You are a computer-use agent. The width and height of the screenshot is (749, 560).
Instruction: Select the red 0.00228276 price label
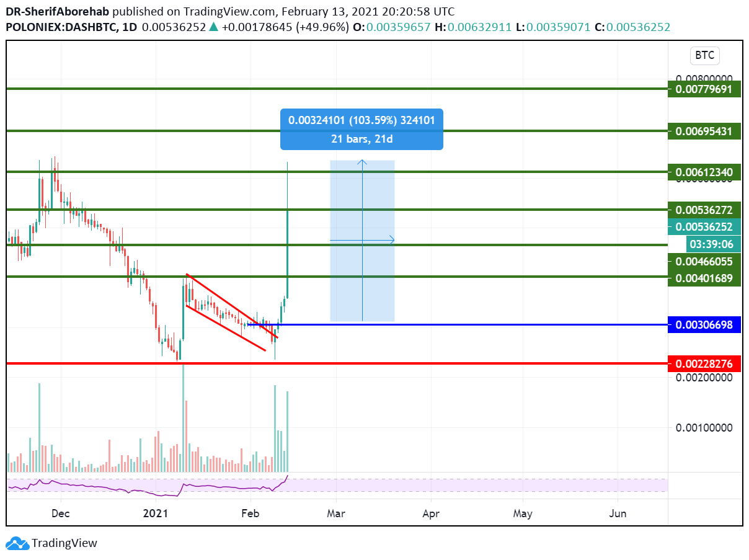coord(704,364)
